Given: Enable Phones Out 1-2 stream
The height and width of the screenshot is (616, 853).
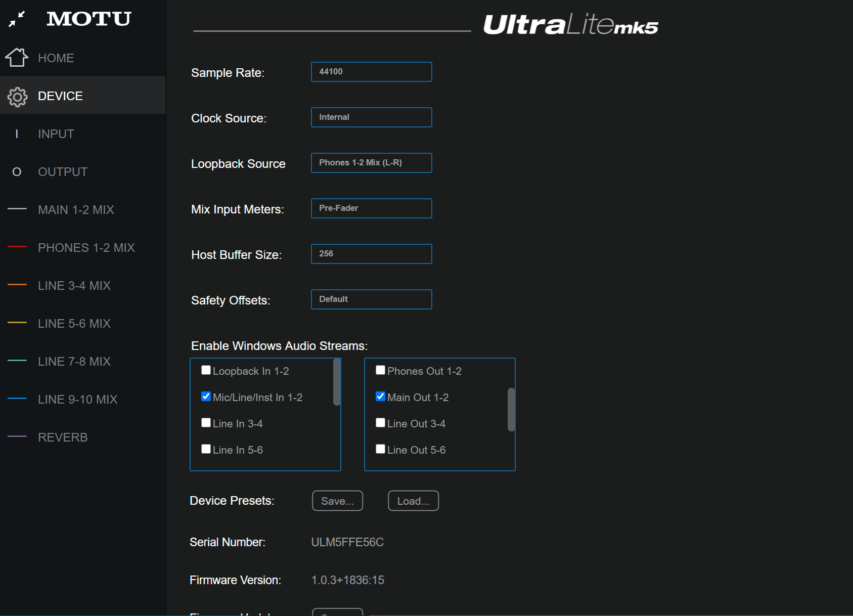Looking at the screenshot, I should 380,370.
